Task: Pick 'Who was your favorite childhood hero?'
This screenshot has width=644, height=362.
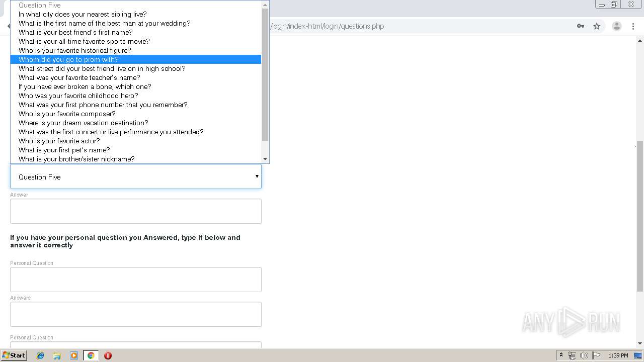Action: coord(136,96)
